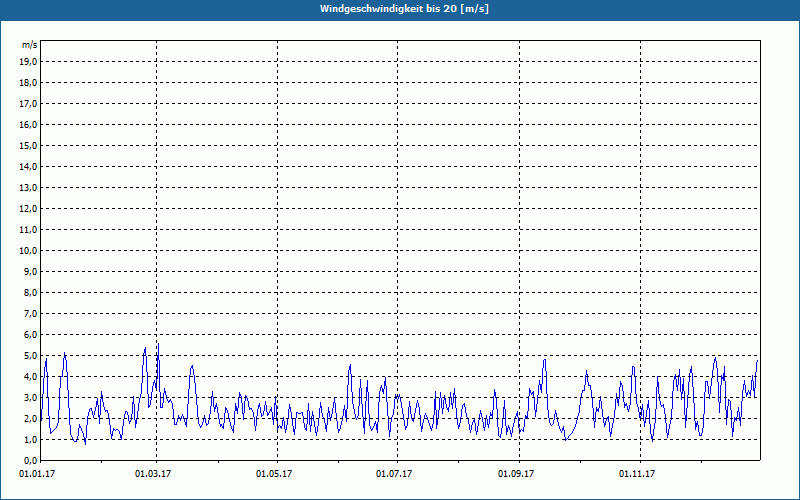This screenshot has height=500, width=800.
Task: Select the 9,0 y-axis value label
Action: click(31, 272)
